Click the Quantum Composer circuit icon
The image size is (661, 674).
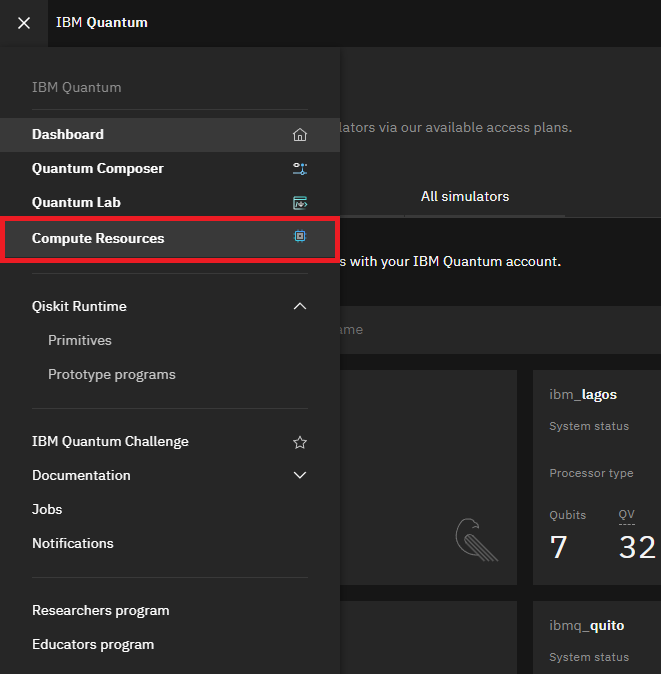point(299,169)
